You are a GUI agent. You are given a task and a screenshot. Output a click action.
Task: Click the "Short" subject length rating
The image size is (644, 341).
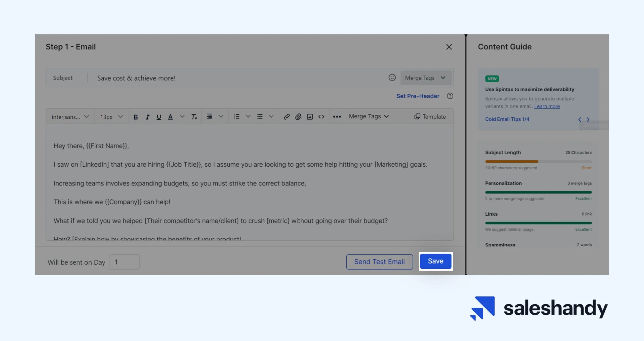pyautogui.click(x=586, y=168)
